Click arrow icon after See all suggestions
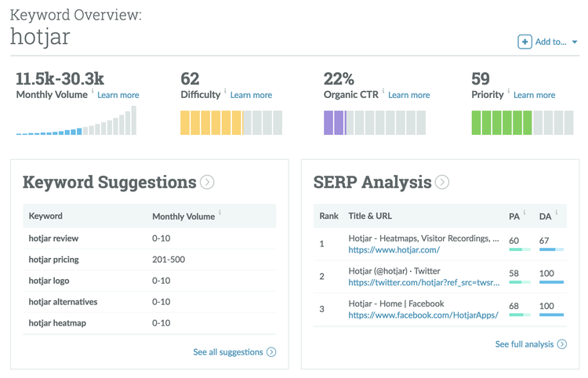 271,352
